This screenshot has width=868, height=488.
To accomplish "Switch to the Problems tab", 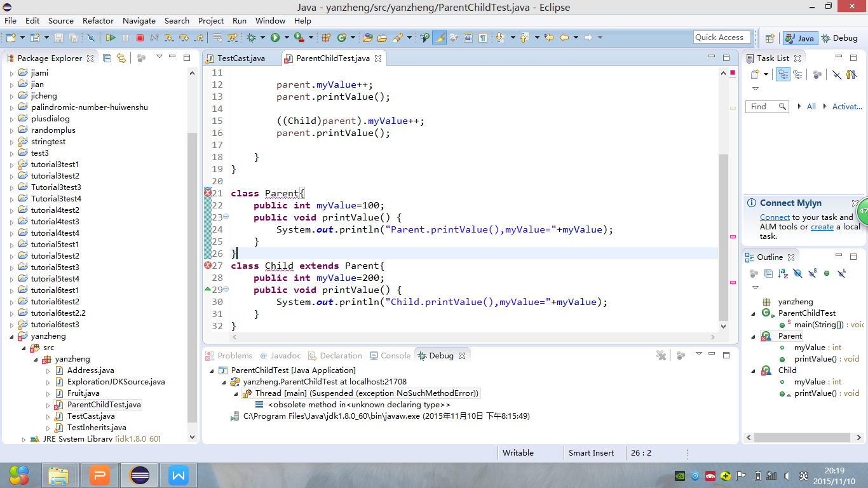I will pyautogui.click(x=228, y=356).
